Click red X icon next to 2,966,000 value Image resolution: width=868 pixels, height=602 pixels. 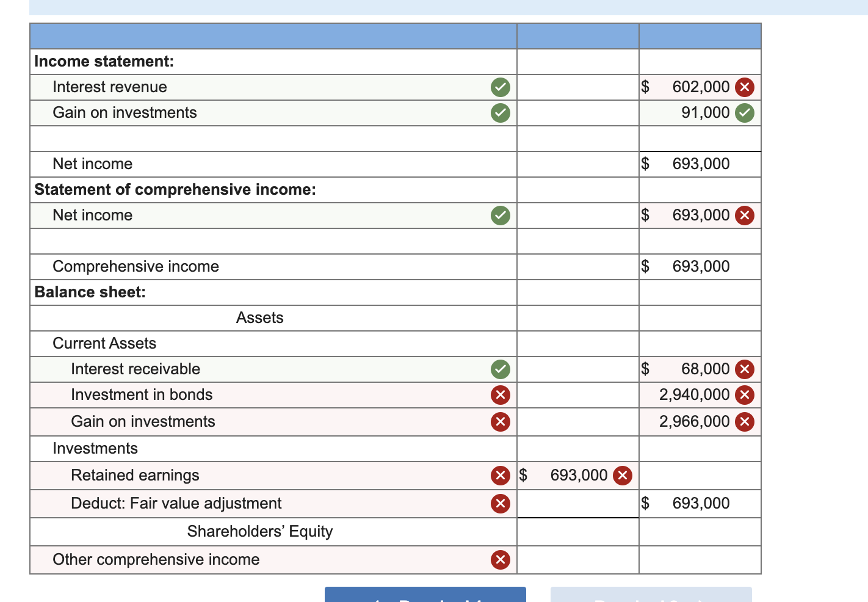[x=745, y=422]
